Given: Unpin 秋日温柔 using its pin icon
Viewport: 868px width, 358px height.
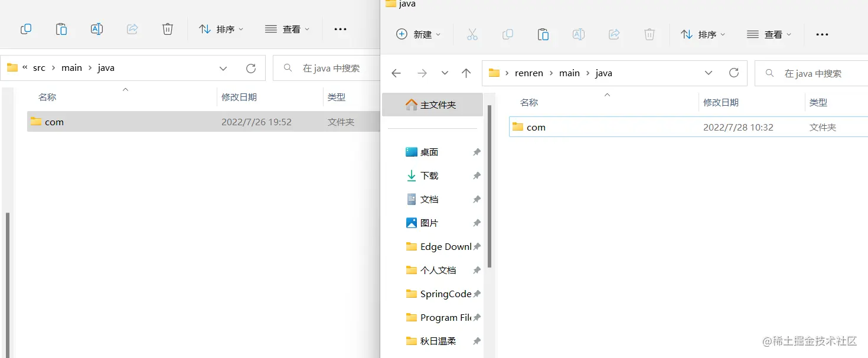Looking at the screenshot, I should 477,341.
